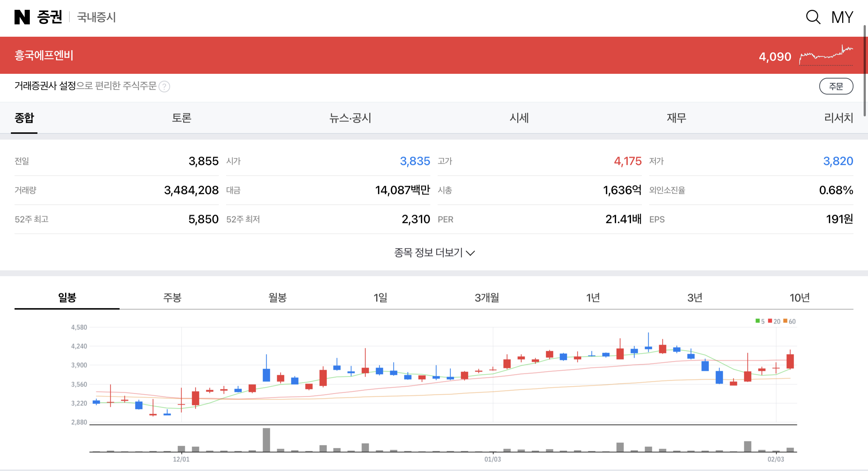Select the 10년 chart period

799,298
